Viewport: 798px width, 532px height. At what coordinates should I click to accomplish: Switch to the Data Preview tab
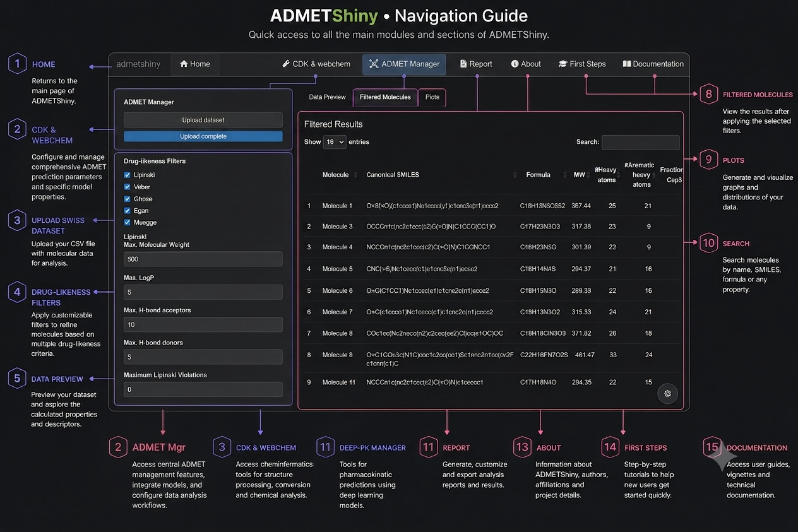point(327,97)
